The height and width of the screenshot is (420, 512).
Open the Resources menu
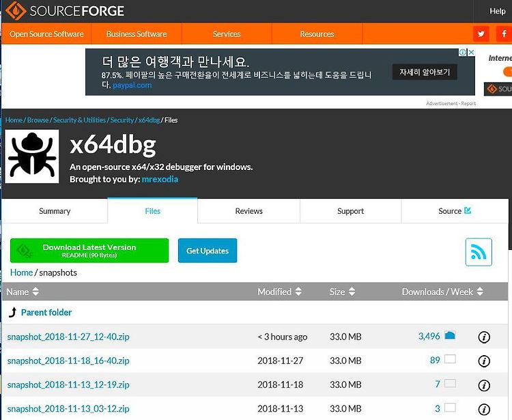[317, 34]
